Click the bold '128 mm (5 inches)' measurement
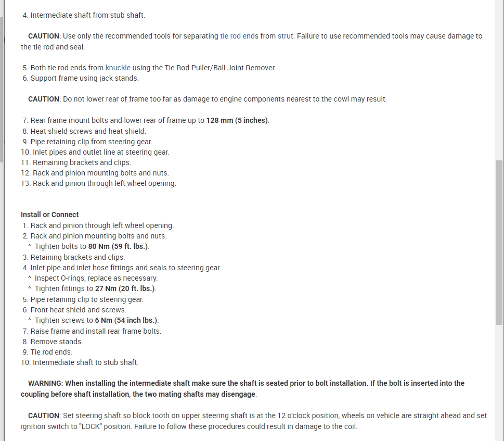504x441 pixels. click(237, 120)
